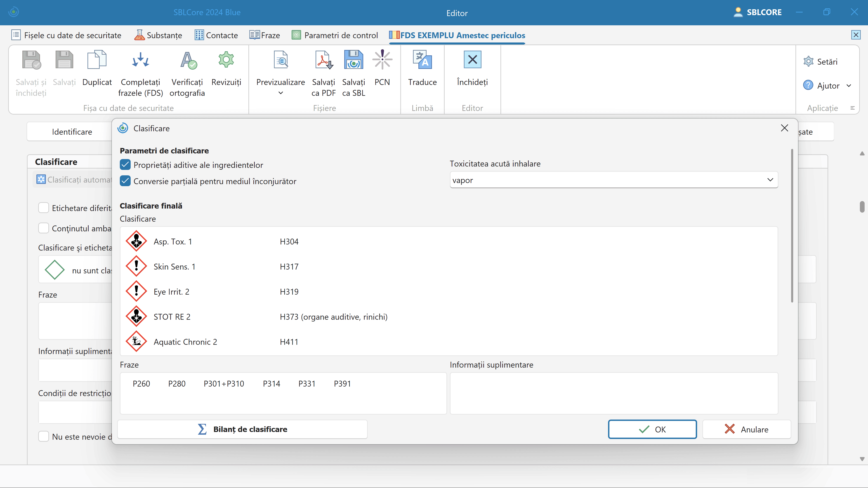Open Parametri de control tab
The height and width of the screenshot is (488, 868).
(335, 35)
